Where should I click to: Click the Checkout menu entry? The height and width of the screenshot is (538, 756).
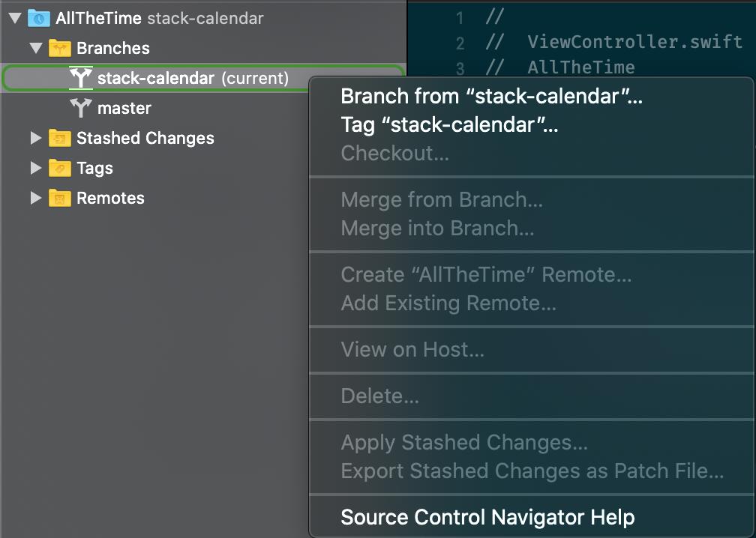point(395,154)
